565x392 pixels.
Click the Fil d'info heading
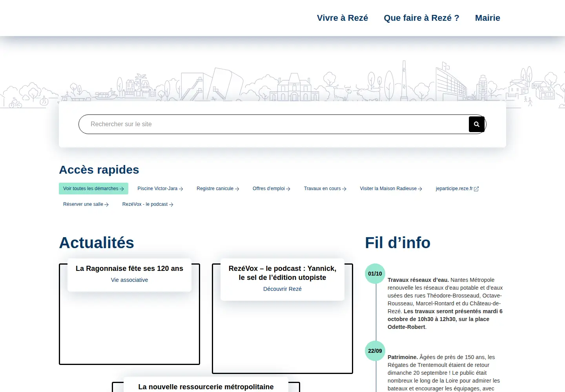tap(398, 243)
